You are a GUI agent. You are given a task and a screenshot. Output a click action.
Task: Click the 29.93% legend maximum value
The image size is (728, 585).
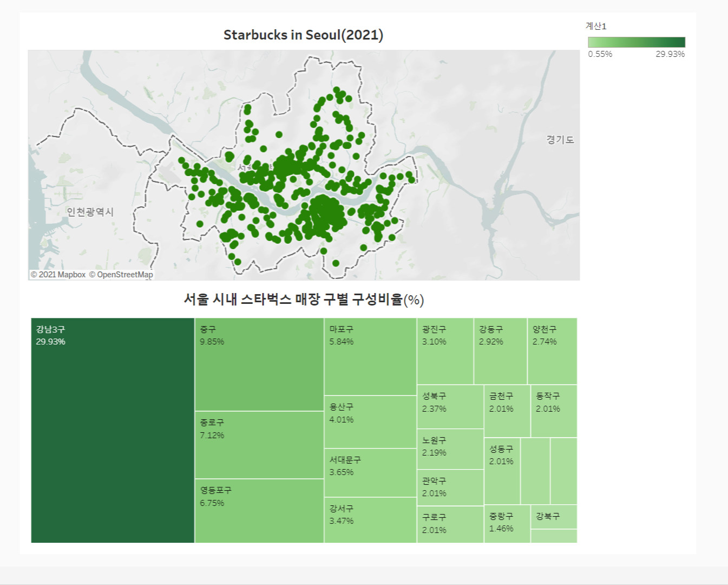(670, 54)
